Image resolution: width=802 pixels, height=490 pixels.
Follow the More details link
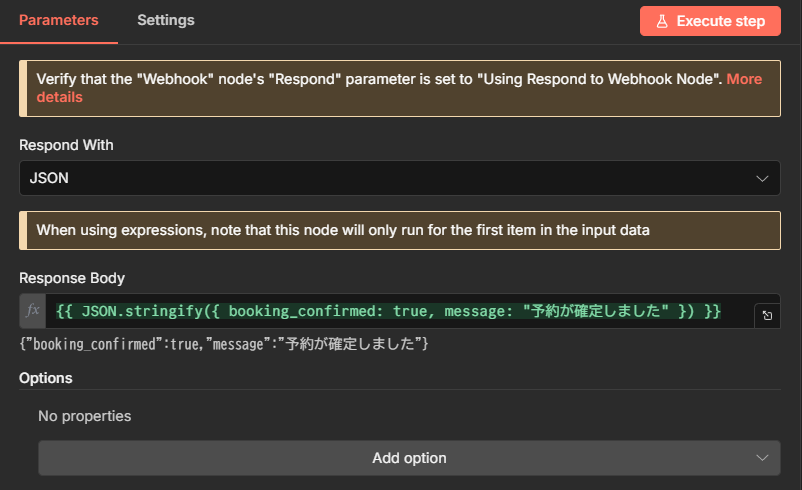pyautogui.click(x=743, y=79)
